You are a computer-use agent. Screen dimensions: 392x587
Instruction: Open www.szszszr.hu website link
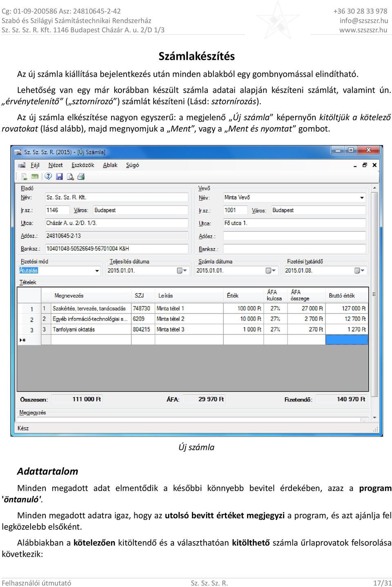point(363,30)
